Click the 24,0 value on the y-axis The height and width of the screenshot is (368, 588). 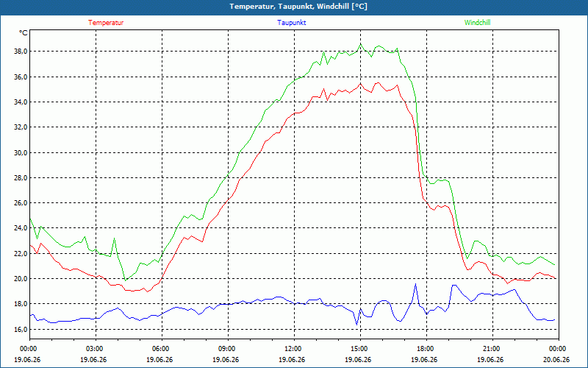point(21,228)
